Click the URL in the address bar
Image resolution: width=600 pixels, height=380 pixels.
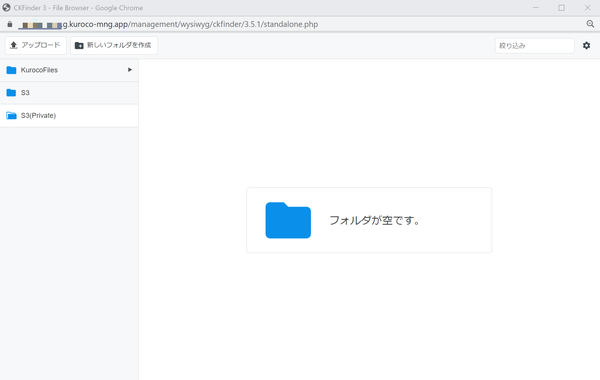tap(168, 24)
